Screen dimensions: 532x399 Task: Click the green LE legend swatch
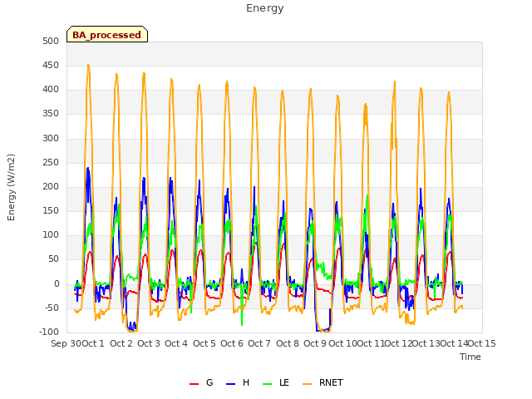click(268, 384)
